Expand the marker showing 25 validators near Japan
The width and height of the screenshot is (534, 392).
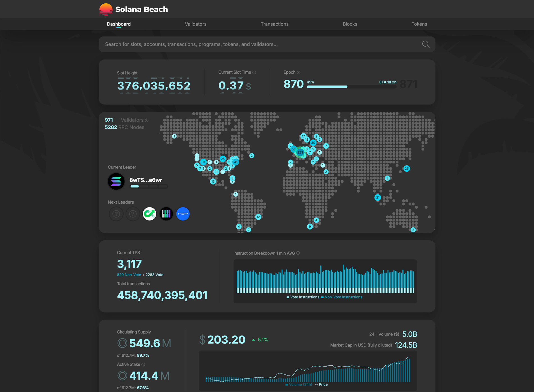click(406, 168)
